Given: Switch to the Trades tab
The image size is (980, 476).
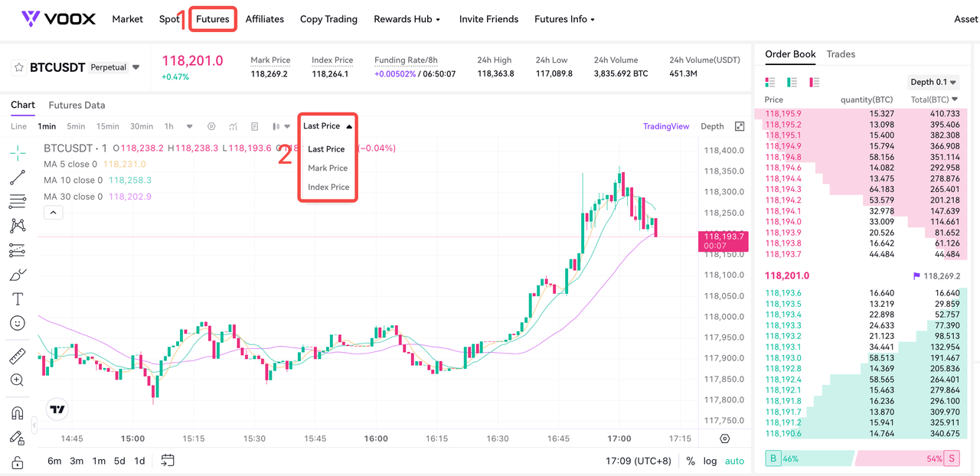Looking at the screenshot, I should coord(841,54).
